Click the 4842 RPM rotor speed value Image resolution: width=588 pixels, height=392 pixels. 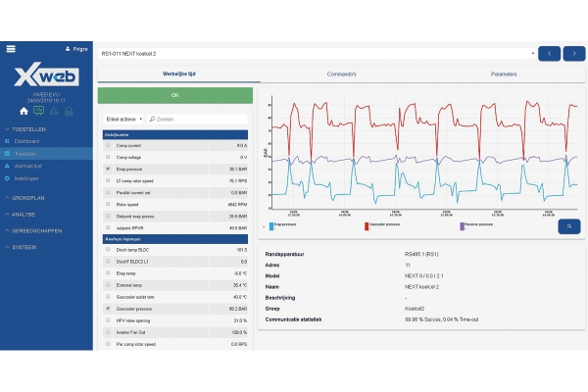[237, 205]
